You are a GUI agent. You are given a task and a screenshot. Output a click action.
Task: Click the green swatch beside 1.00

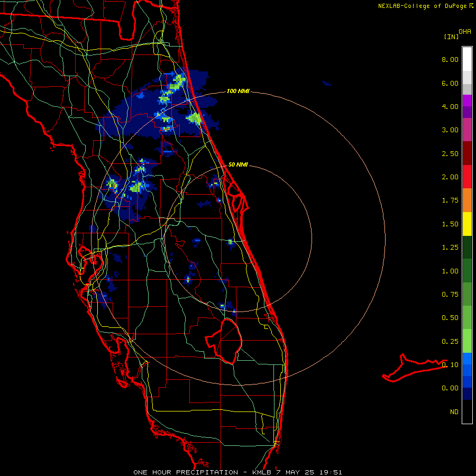click(467, 271)
